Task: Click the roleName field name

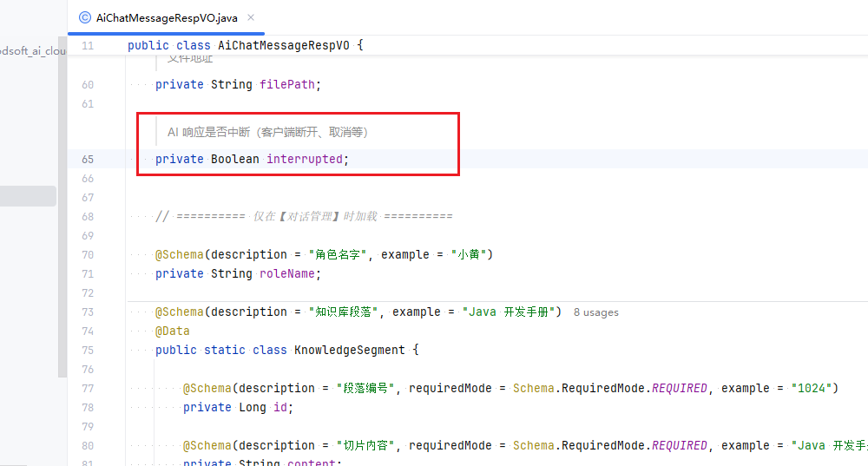Action: click(x=286, y=274)
